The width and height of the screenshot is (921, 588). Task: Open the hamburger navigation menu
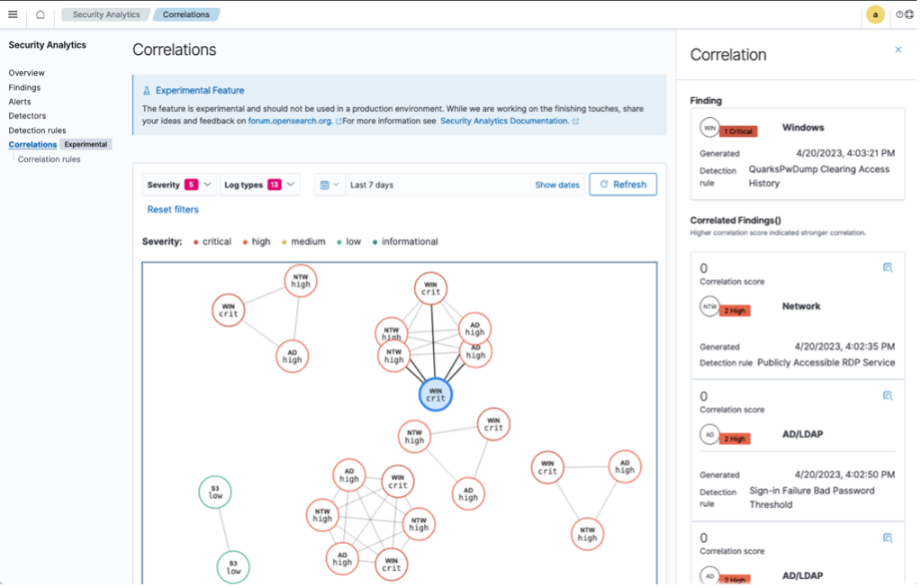(13, 14)
